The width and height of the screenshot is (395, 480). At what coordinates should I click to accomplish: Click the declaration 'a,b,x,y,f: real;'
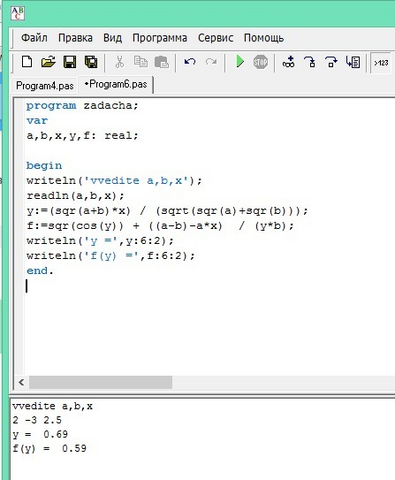tap(82, 136)
